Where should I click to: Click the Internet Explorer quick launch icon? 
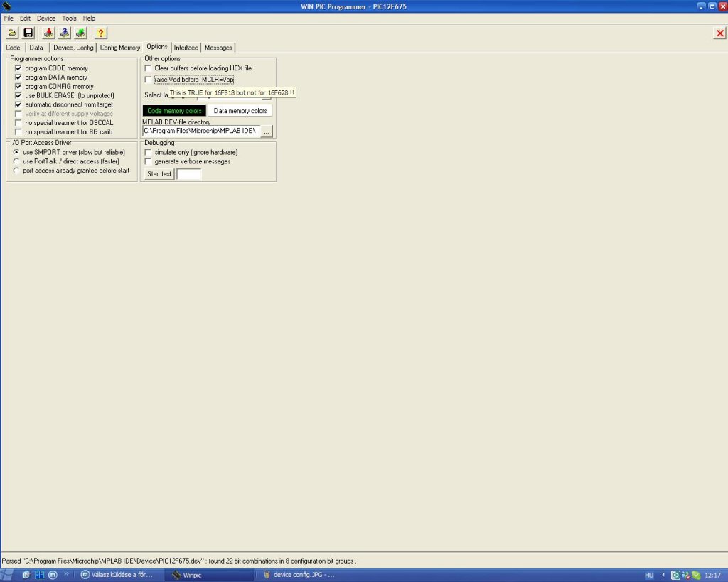tap(26, 575)
